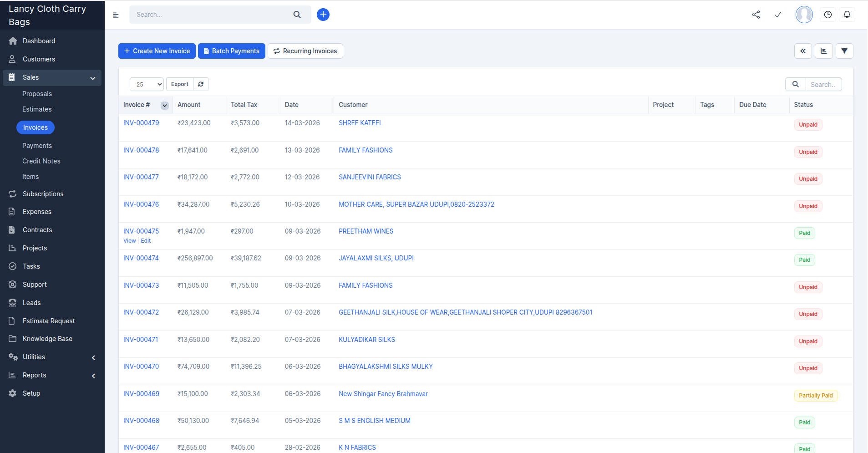Open the quick create plus icon
868x453 pixels.
(x=323, y=14)
